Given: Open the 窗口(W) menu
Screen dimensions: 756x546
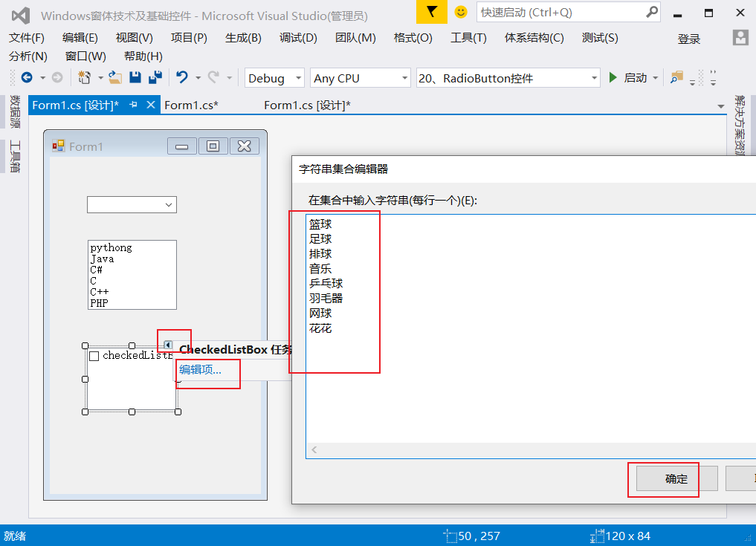Looking at the screenshot, I should point(85,56).
